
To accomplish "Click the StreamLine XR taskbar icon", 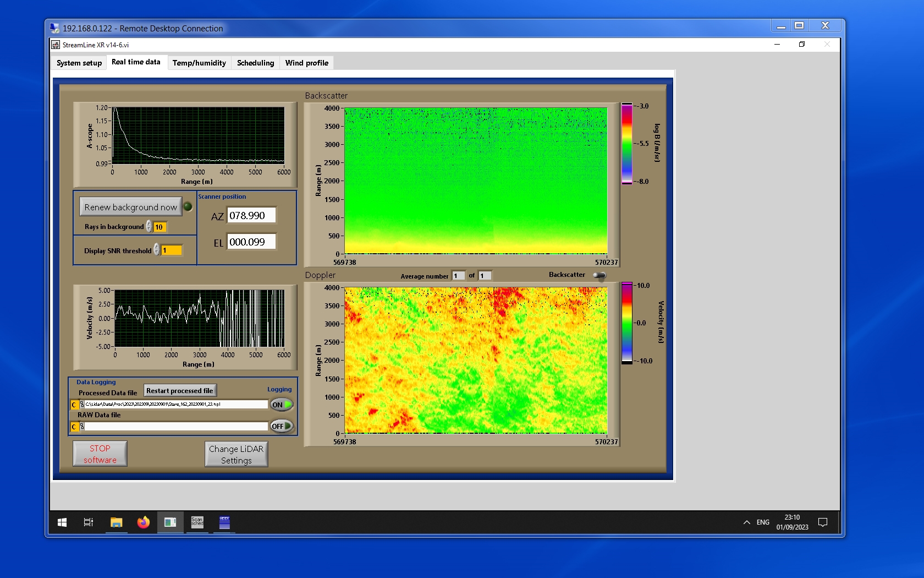I will pyautogui.click(x=170, y=522).
